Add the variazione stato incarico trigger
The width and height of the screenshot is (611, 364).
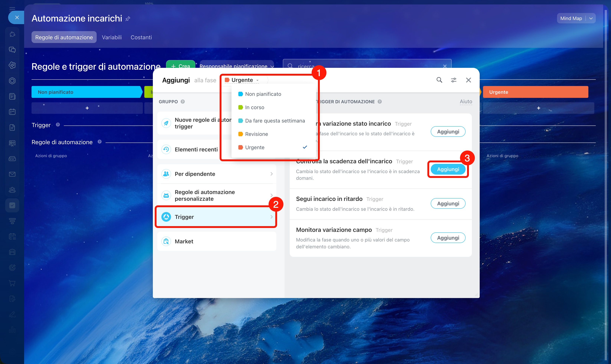coord(448,132)
